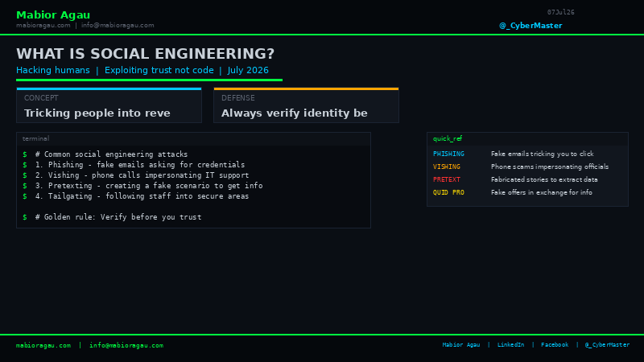Click the quick_ref panel title
644x362 pixels.
click(x=448, y=138)
